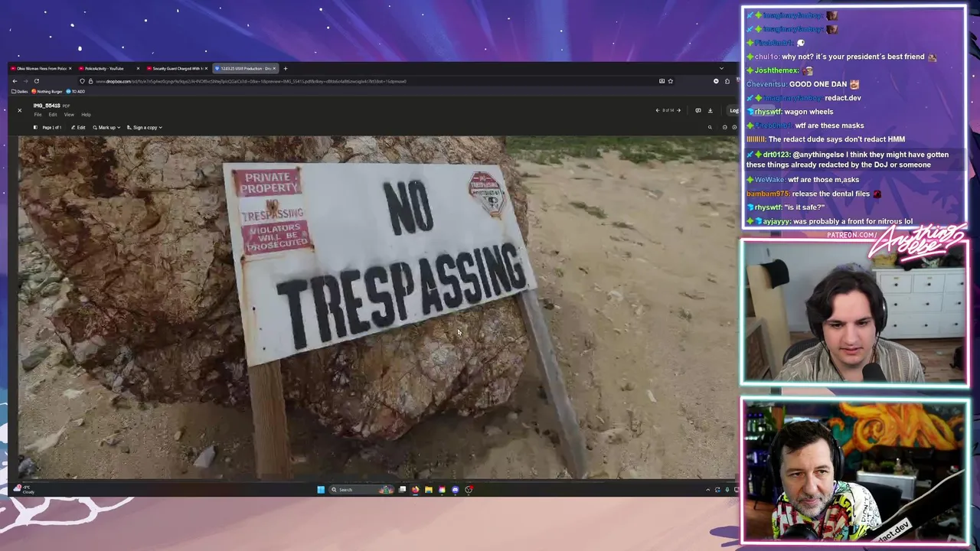Bookmark this page with the star icon
The height and width of the screenshot is (551, 980).
(x=671, y=81)
